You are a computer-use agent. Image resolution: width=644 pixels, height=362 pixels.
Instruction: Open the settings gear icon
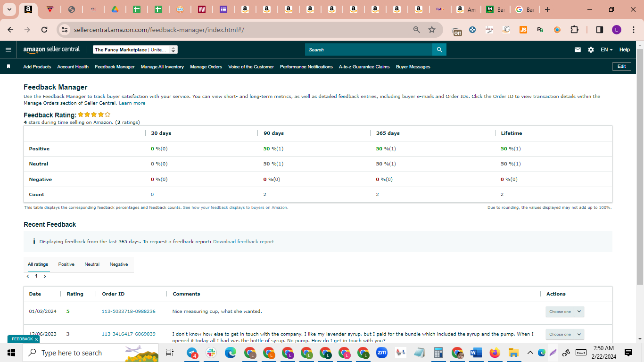coord(591,49)
